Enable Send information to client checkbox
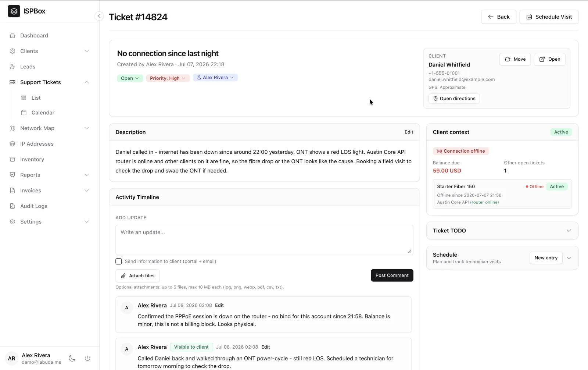588x370 pixels. coord(119,262)
